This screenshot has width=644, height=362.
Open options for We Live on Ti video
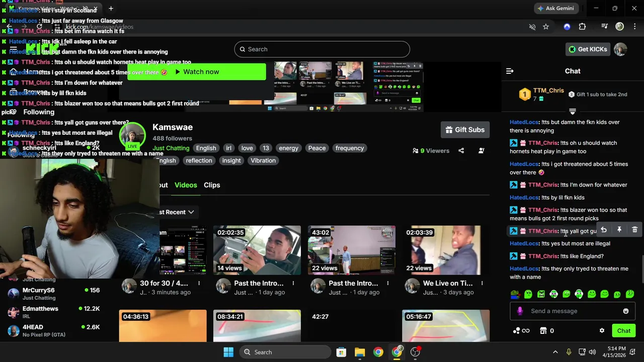[482, 284]
